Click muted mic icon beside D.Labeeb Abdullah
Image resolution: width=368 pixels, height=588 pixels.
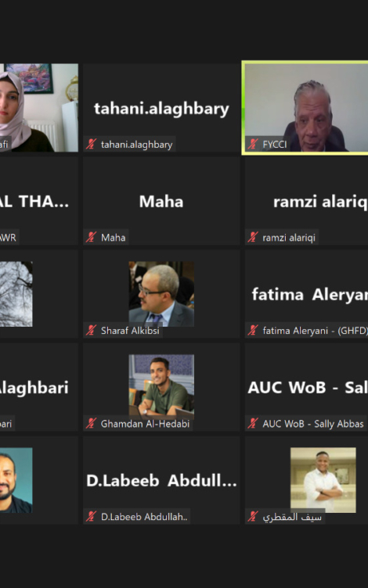point(91,516)
